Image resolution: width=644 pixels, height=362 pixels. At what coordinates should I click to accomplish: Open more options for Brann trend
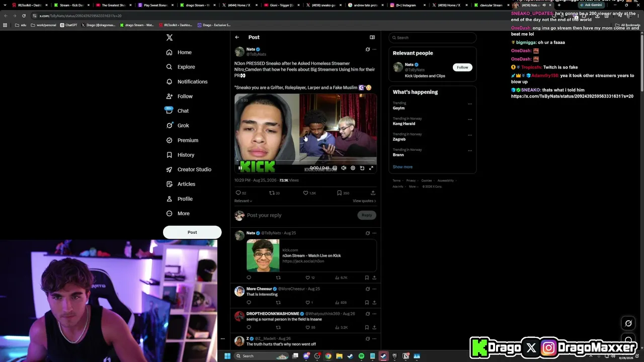[470, 151]
